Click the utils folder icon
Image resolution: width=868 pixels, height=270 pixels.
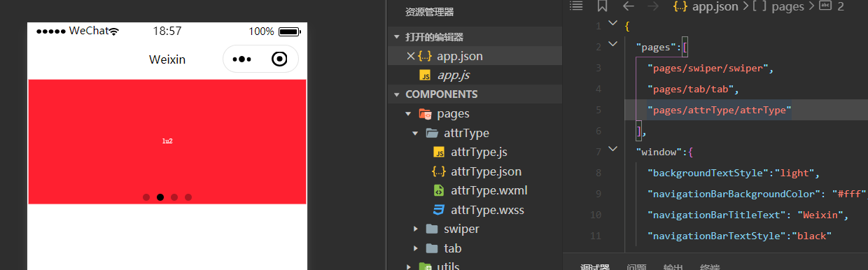425,267
